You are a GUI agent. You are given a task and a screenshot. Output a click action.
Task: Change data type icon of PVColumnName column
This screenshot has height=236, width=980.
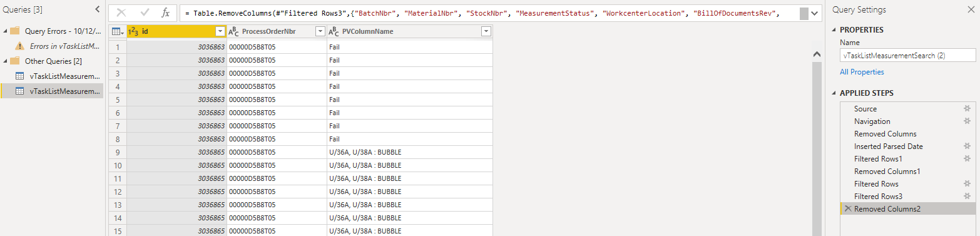334,31
